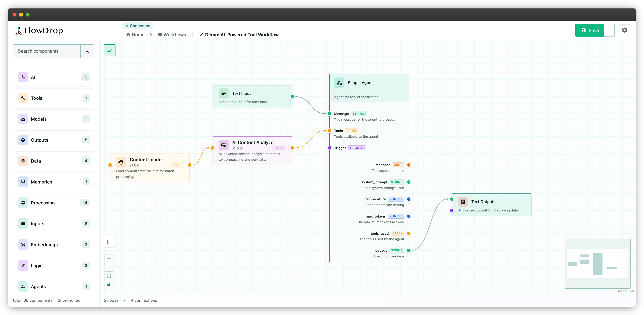Click the AI Content Analyzer output handle
The image size is (644, 315).
pos(292,148)
